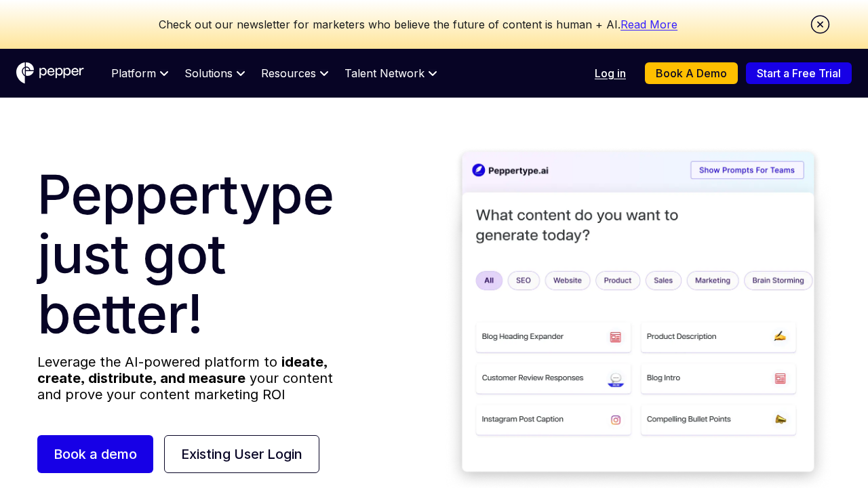Select the All content tab
Viewport: 868px width, 488px height.
tap(489, 280)
